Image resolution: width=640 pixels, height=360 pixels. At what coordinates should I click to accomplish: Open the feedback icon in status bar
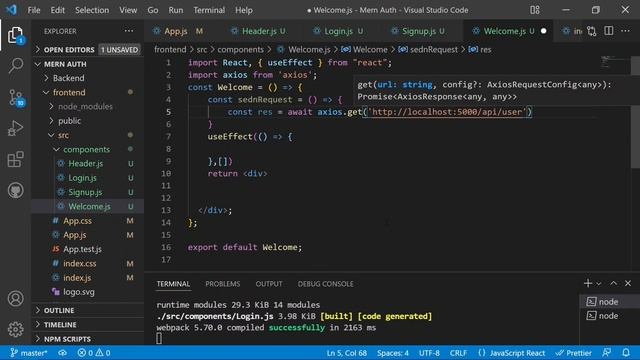click(607, 353)
